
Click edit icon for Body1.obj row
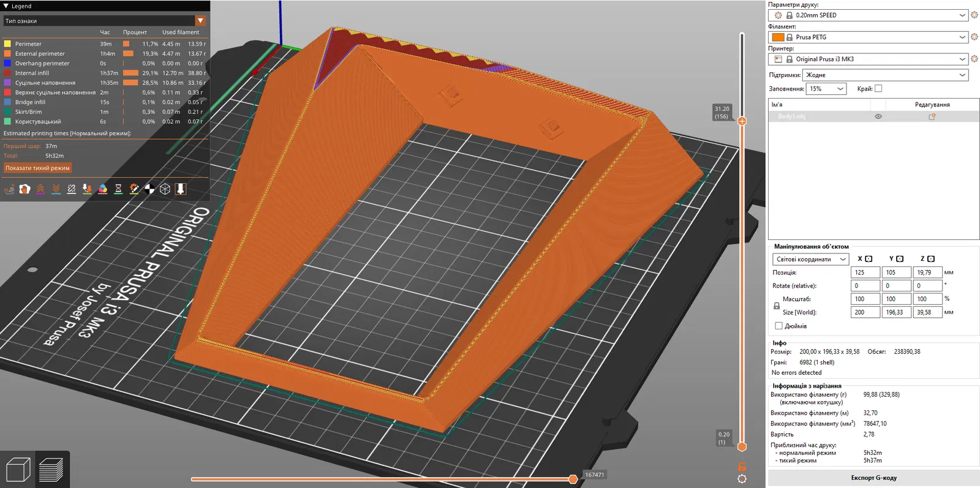coord(932,116)
